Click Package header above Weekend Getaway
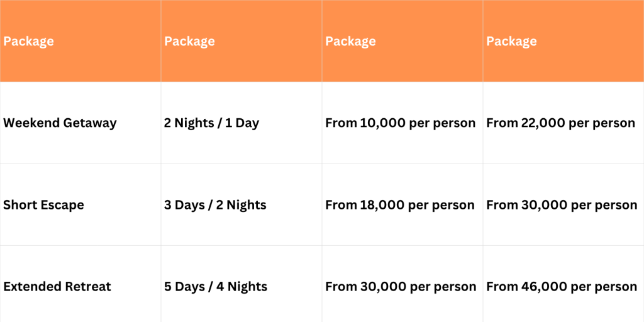The image size is (644, 322). [x=28, y=42]
